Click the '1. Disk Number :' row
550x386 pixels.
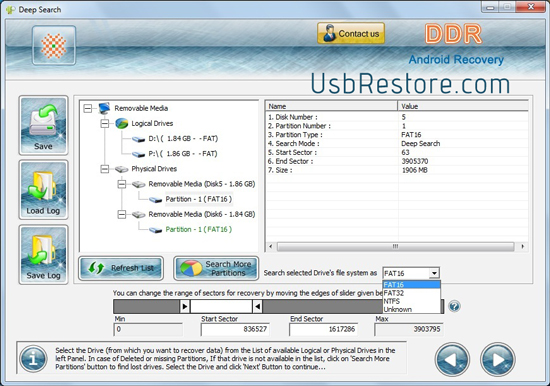click(397, 117)
